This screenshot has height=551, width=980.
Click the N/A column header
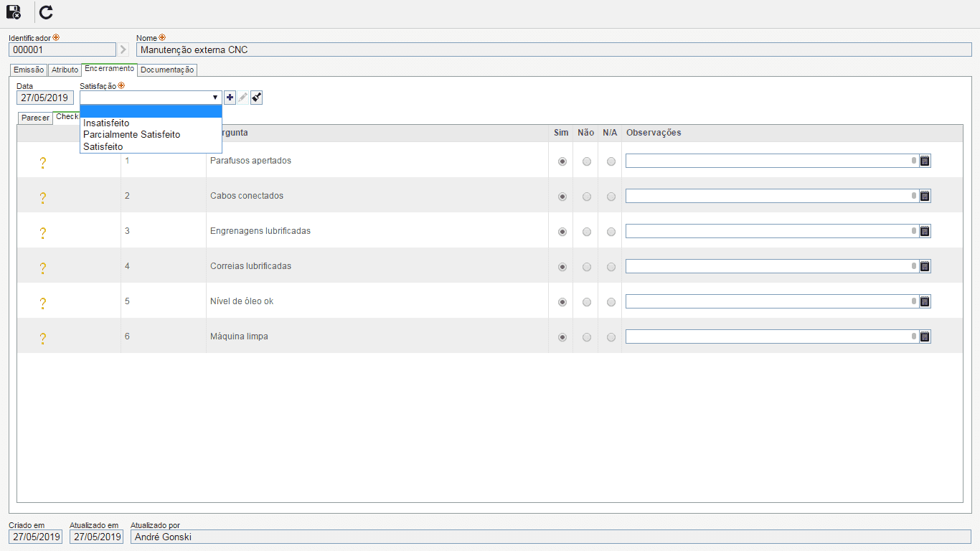click(610, 133)
